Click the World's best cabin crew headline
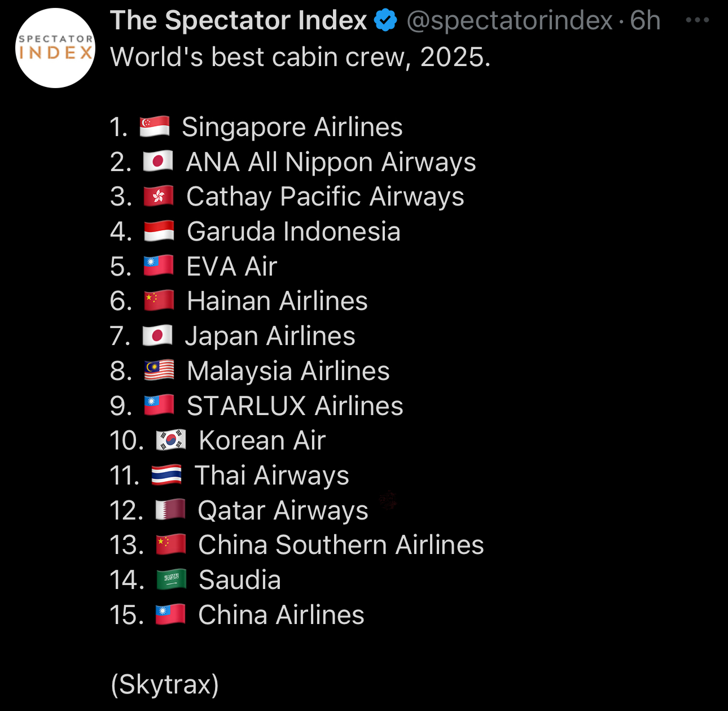 tap(300, 57)
